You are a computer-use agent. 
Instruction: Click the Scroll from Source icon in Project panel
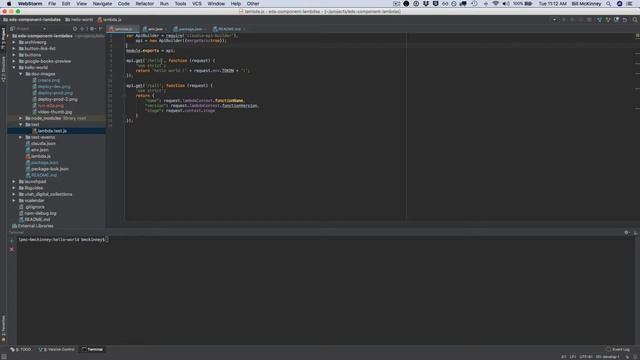pos(75,29)
